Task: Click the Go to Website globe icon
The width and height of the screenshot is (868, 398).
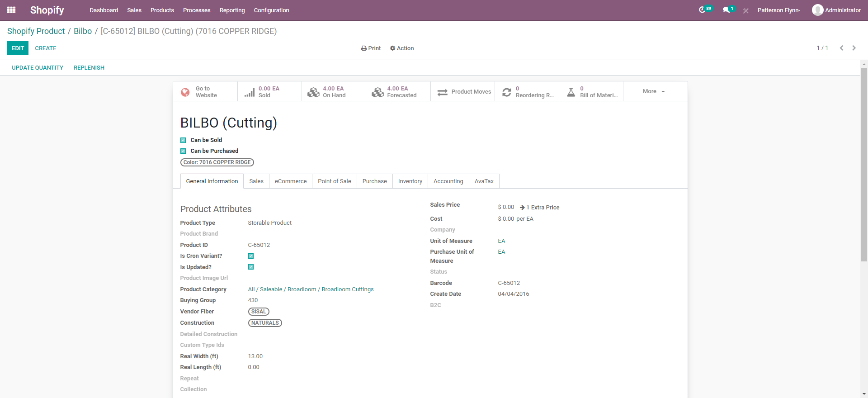Action: click(185, 92)
